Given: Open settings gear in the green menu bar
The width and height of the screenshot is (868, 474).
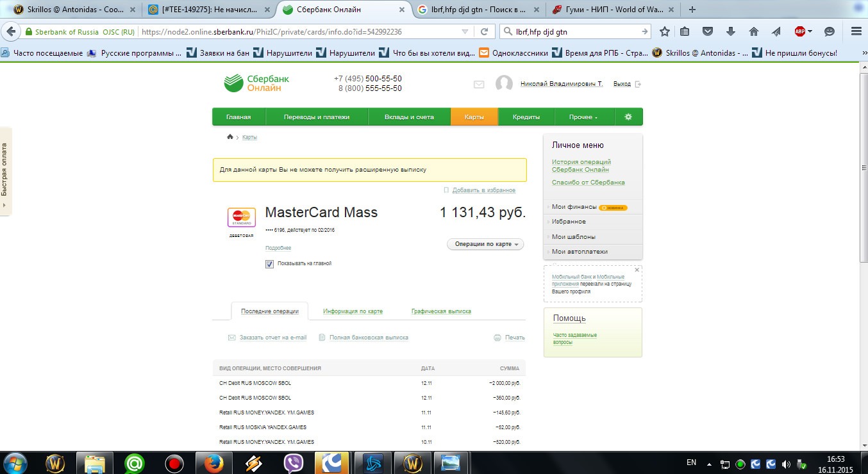Looking at the screenshot, I should tap(628, 117).
